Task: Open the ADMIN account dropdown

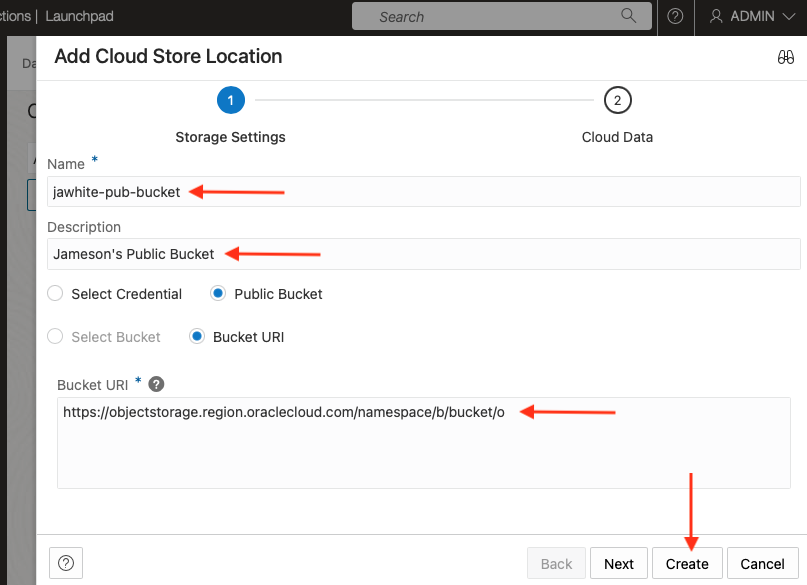Action: click(x=790, y=16)
